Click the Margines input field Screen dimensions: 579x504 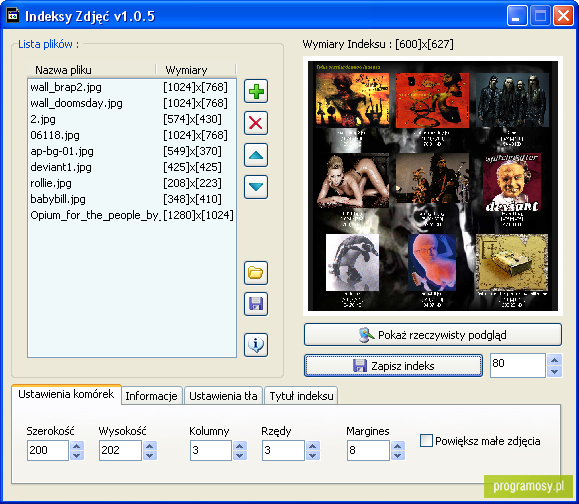coord(368,450)
